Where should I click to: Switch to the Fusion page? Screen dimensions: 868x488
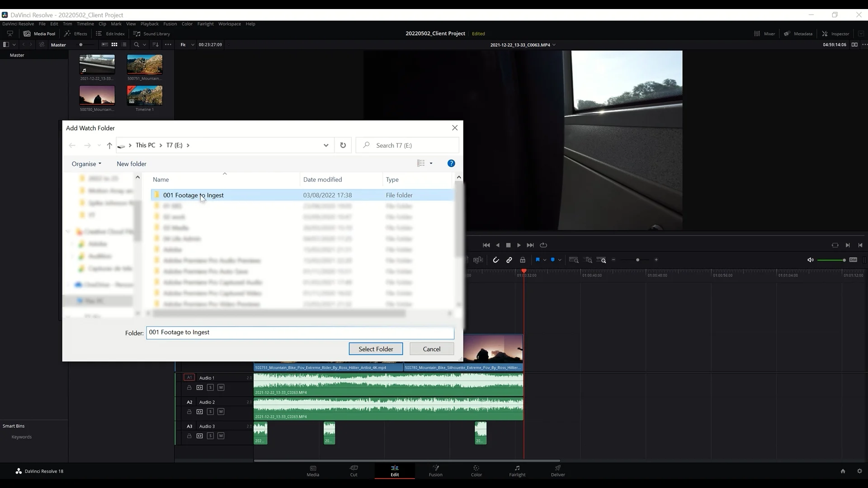coord(435,471)
